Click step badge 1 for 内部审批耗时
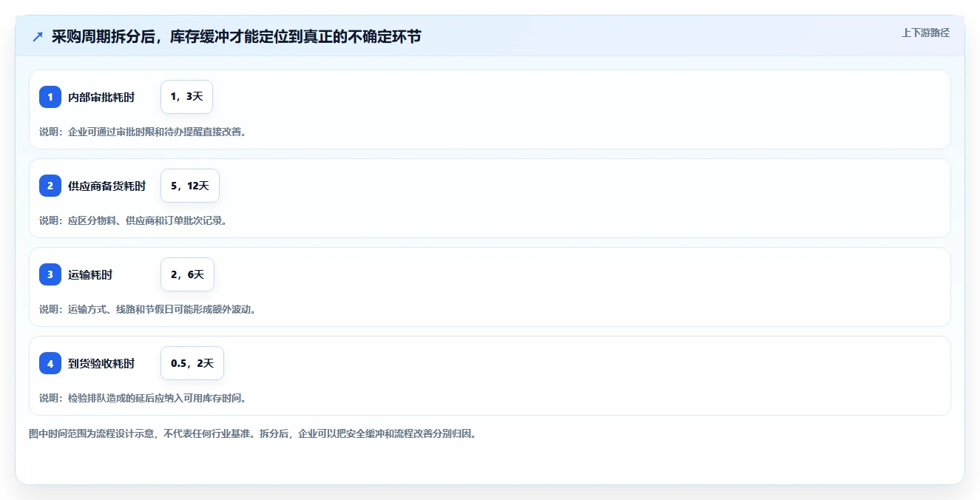This screenshot has width=980, height=500. click(x=50, y=97)
